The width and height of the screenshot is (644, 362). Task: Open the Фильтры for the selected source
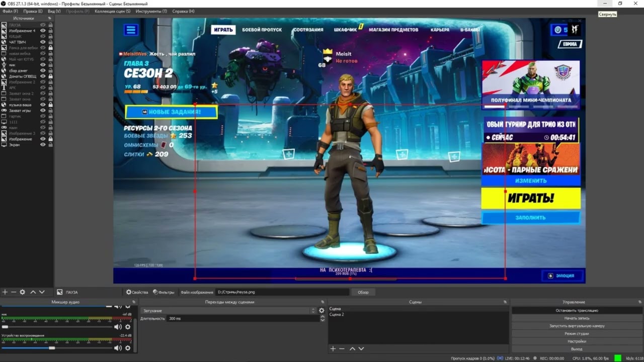(x=164, y=292)
